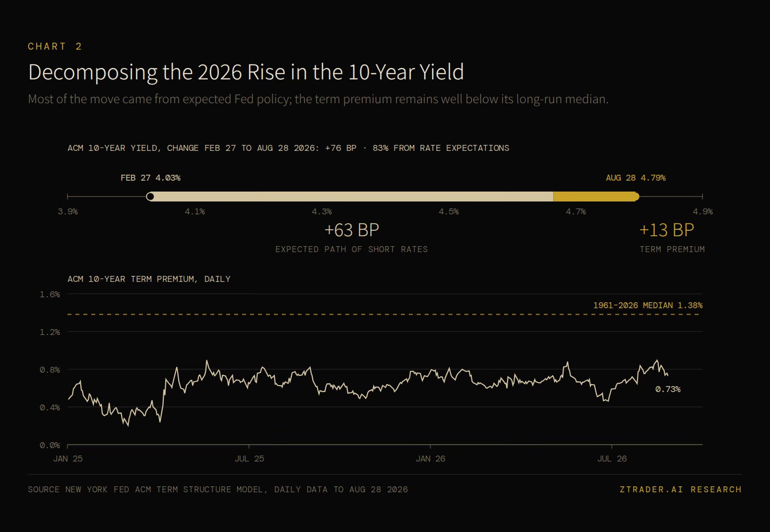Click the AUG 28 4.79% label
The image size is (770, 532).
click(636, 178)
